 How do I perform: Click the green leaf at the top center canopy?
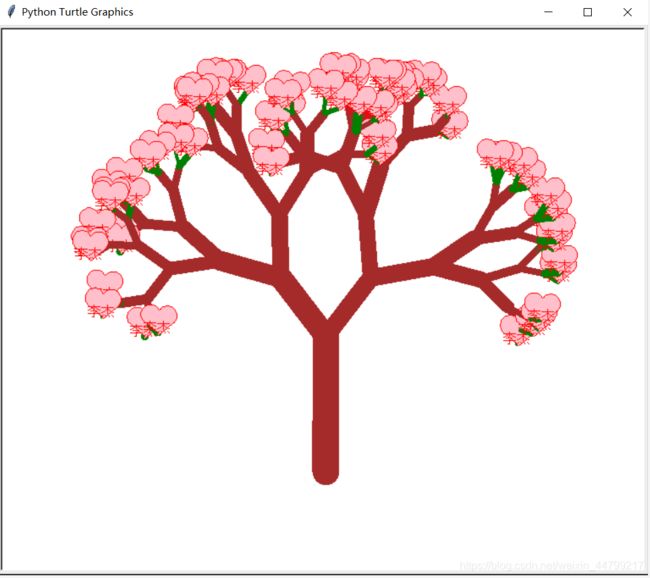[357, 123]
